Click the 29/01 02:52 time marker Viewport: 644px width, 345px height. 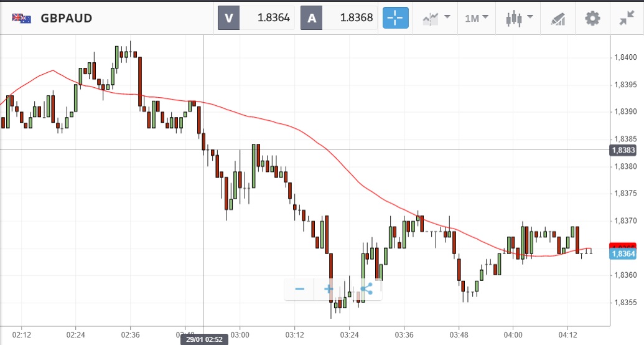[x=204, y=340]
